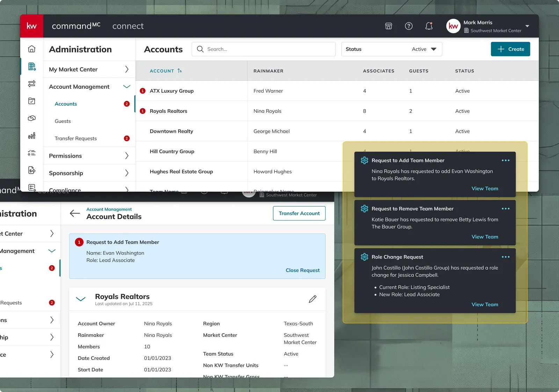Open the checklist tasks icon in the rail

point(31,153)
